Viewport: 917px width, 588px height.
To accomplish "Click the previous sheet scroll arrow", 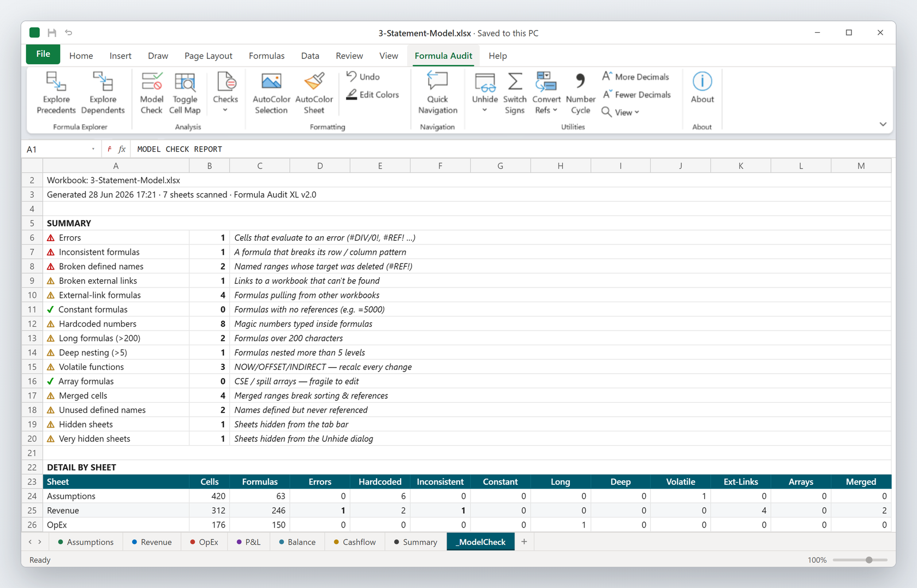I will [30, 542].
